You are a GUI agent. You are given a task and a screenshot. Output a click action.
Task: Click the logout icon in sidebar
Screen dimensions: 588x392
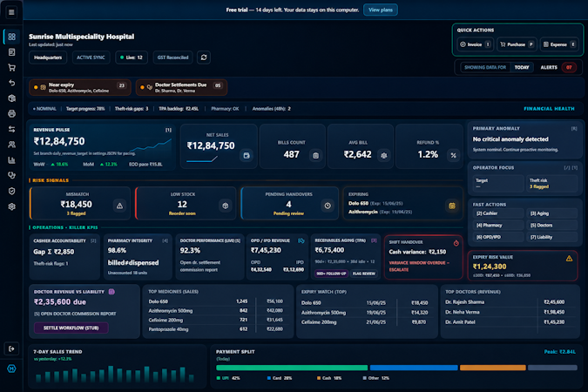(11, 348)
